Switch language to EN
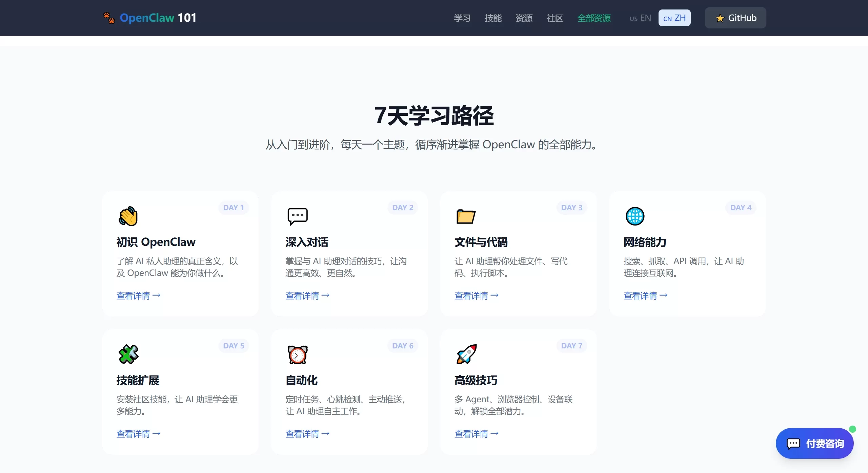The image size is (868, 473). (x=640, y=18)
